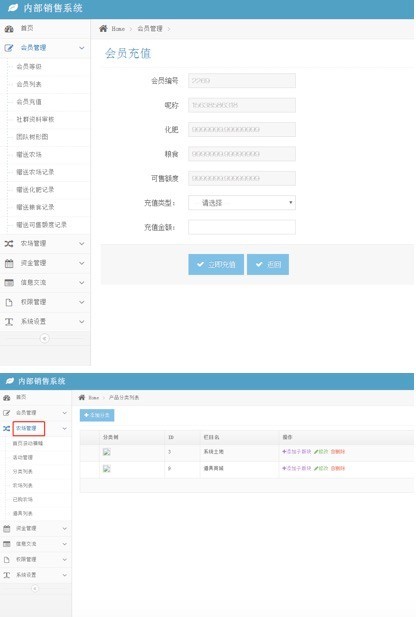
Task: Click the Home house icon in the 会员管理 breadcrumb
Action: coord(103,28)
